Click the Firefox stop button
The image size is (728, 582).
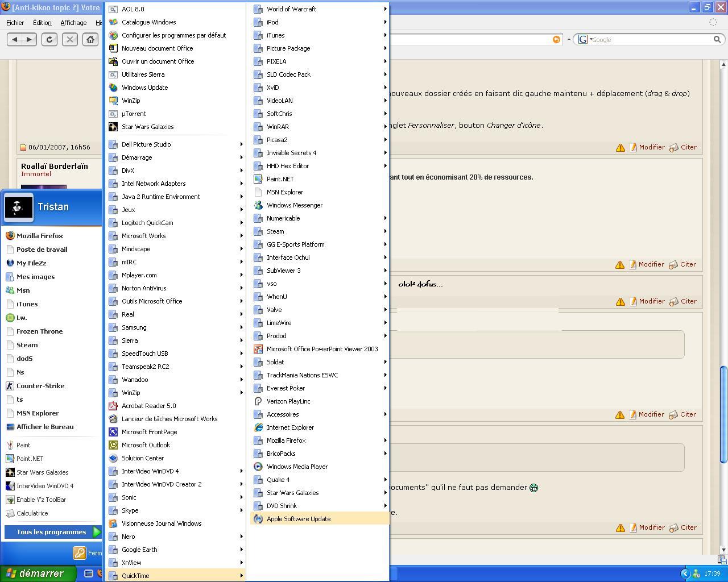(x=70, y=39)
